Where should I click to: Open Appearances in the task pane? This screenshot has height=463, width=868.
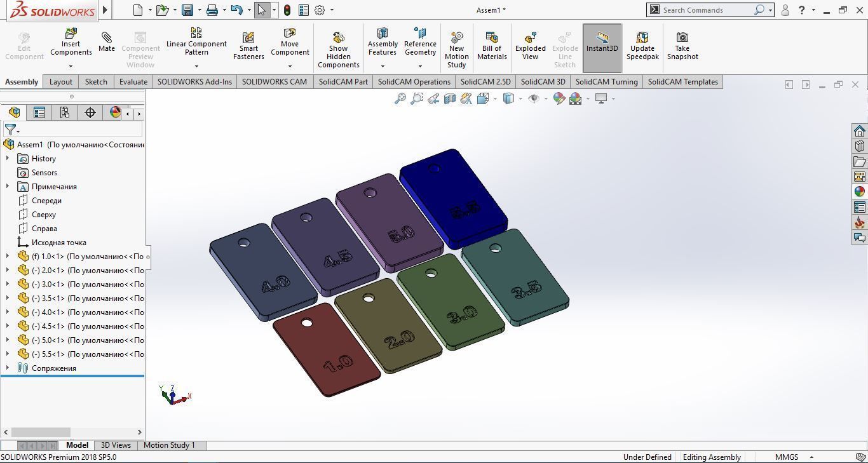[x=860, y=192]
